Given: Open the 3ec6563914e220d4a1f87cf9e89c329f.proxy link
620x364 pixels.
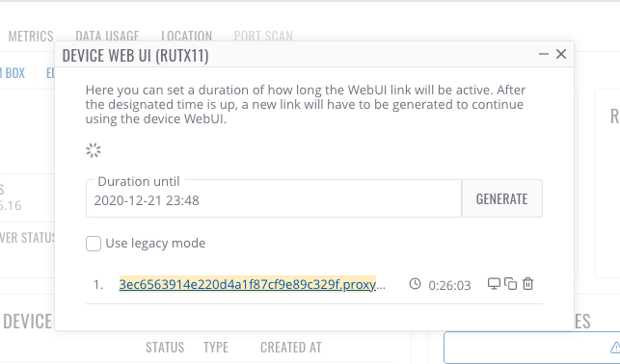Looking at the screenshot, I should [x=248, y=284].
